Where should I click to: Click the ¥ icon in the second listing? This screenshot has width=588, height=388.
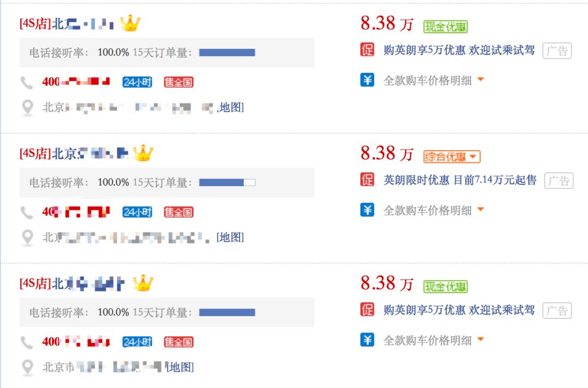click(x=367, y=210)
